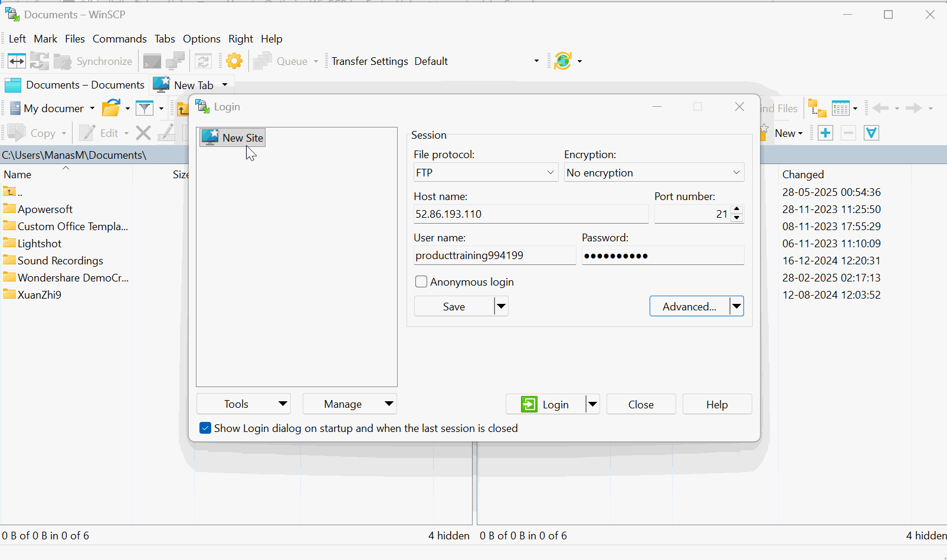Click the Advanced... button
947x560 pixels.
coord(689,306)
